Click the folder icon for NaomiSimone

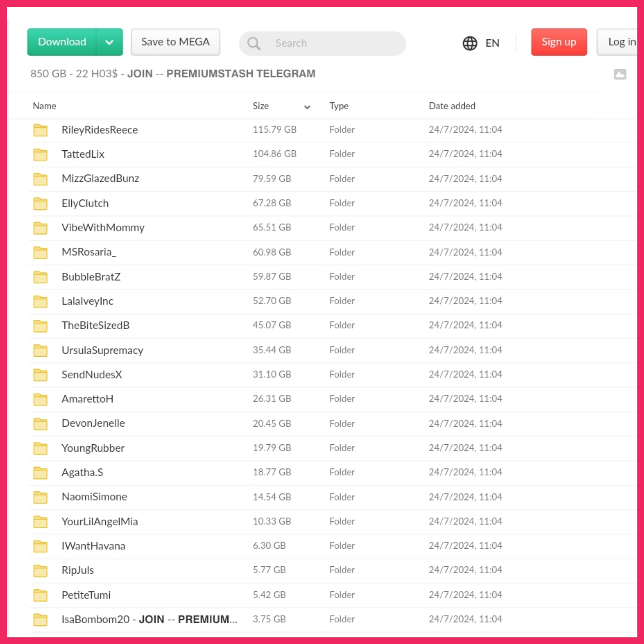(40, 497)
